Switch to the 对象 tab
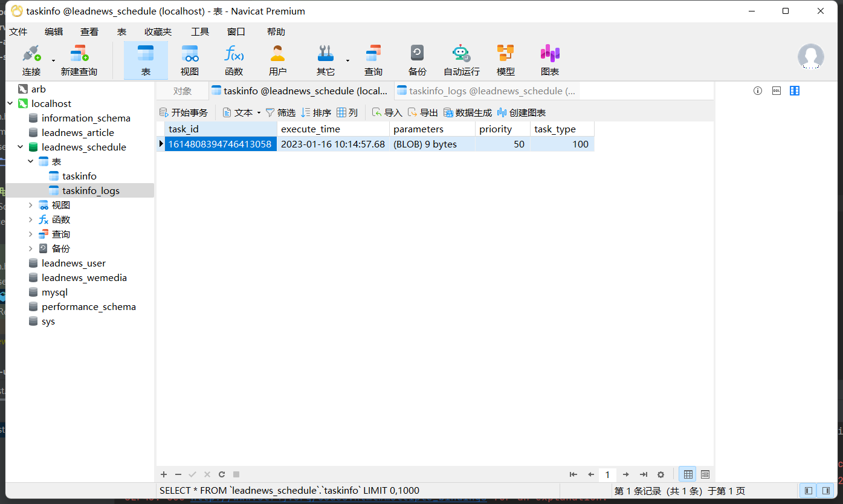Viewport: 843px width, 504px height. [182, 91]
